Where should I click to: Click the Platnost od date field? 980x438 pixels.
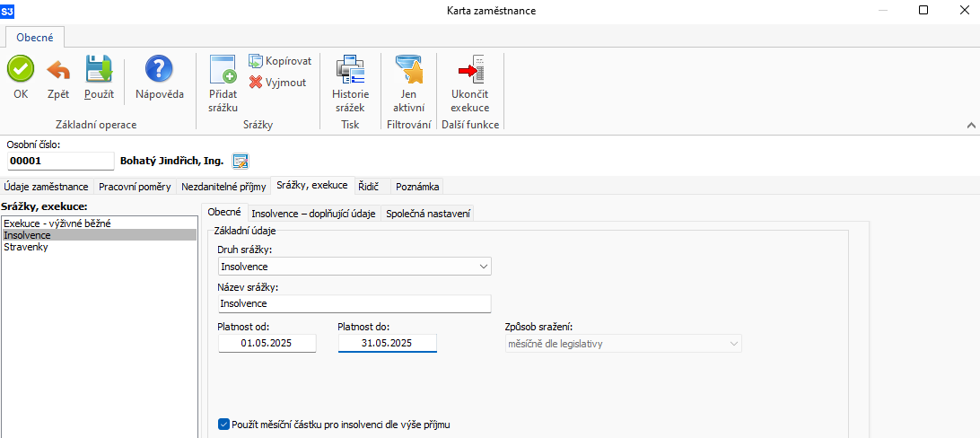[267, 343]
